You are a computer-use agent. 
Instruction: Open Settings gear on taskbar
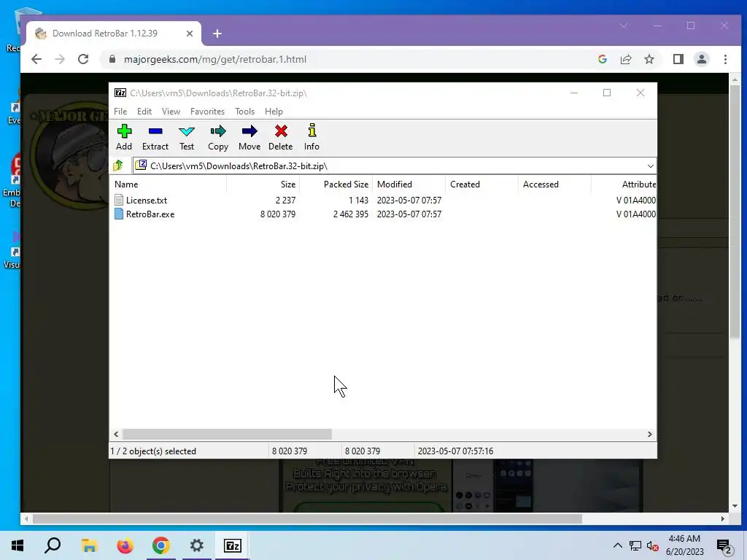point(197,545)
